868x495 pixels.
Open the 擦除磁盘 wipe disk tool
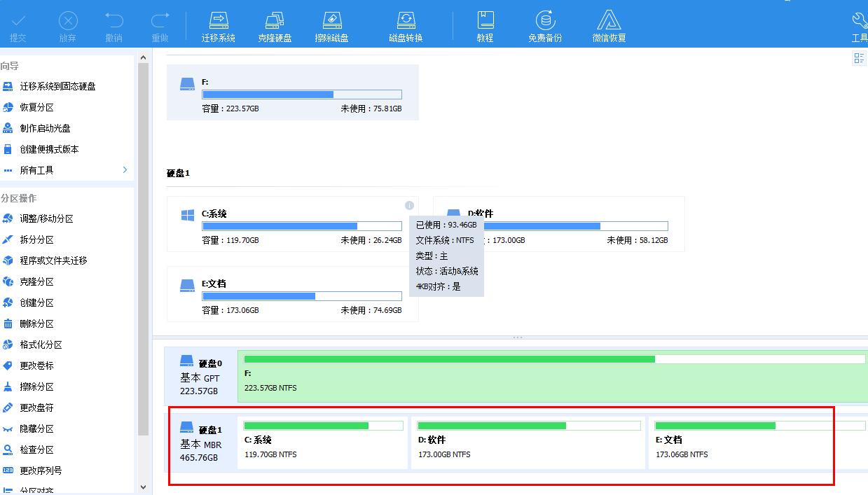[x=332, y=25]
